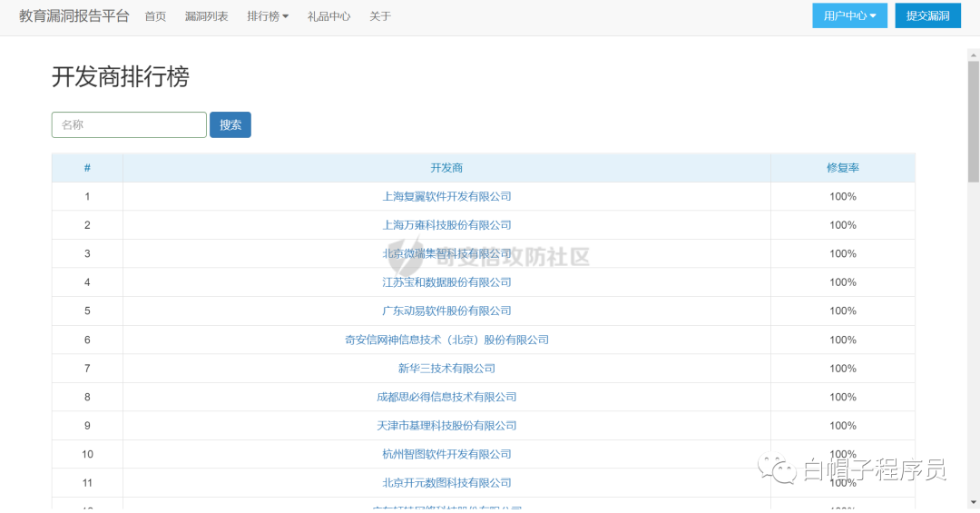980x513 pixels.
Task: Click the # column header
Action: click(x=87, y=168)
